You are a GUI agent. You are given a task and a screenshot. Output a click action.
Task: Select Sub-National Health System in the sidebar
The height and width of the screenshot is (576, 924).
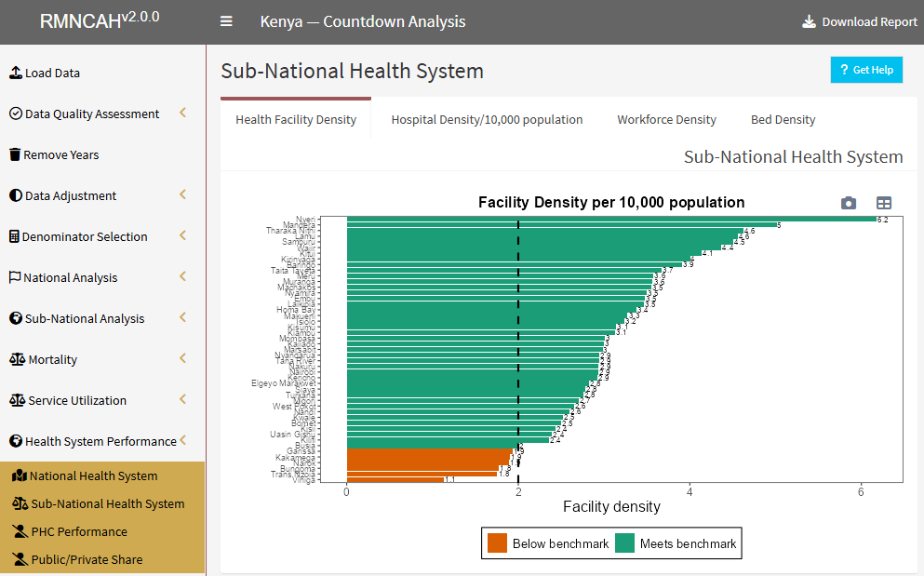point(102,503)
